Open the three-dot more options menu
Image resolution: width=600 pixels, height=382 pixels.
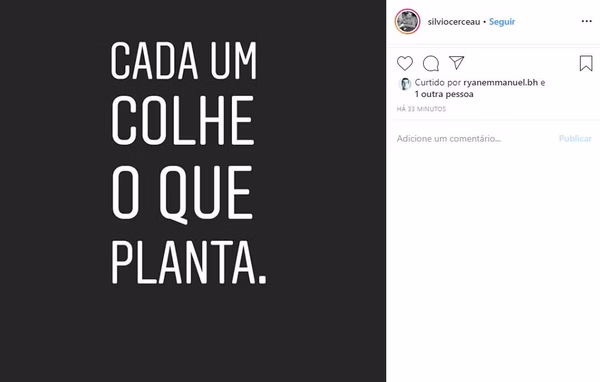587,21
